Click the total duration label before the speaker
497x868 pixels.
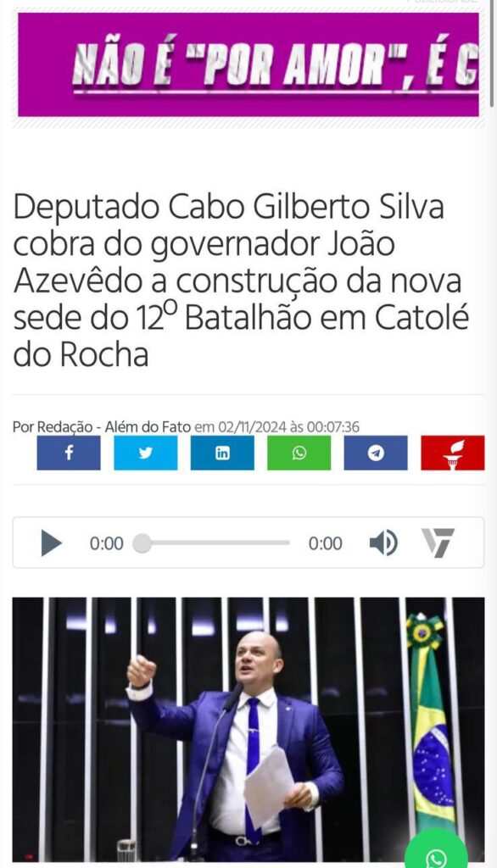tap(325, 543)
